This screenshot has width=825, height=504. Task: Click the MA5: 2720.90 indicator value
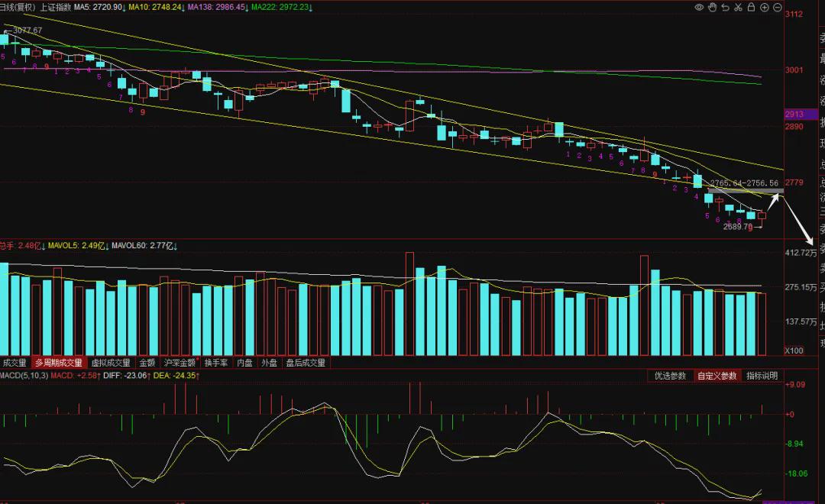99,8
